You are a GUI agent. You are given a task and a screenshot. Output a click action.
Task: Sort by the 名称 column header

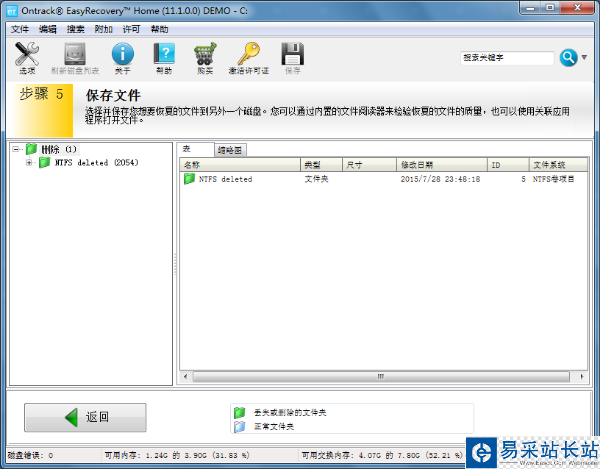pos(240,165)
